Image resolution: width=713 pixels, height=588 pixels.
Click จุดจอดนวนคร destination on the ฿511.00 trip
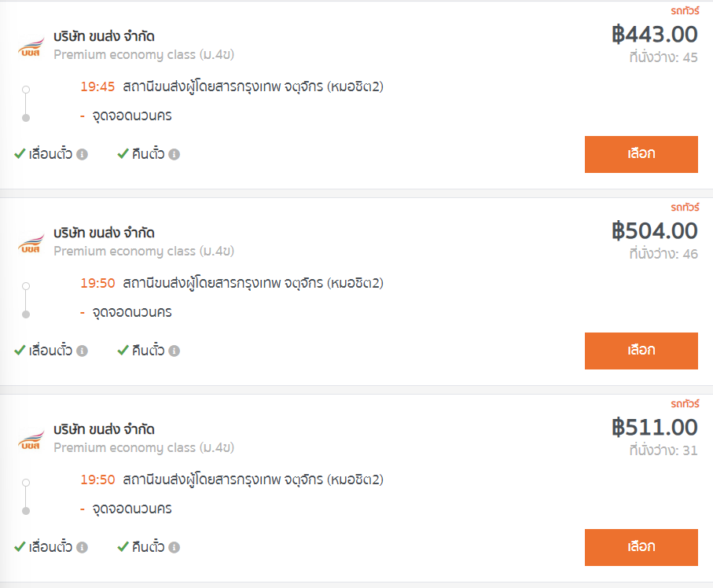(132, 509)
